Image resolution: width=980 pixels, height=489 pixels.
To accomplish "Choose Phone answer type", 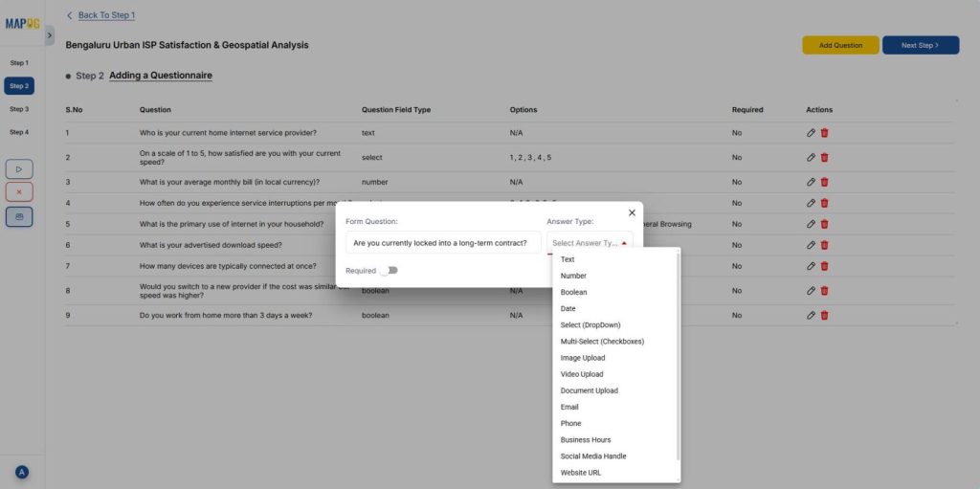I will point(615,423).
